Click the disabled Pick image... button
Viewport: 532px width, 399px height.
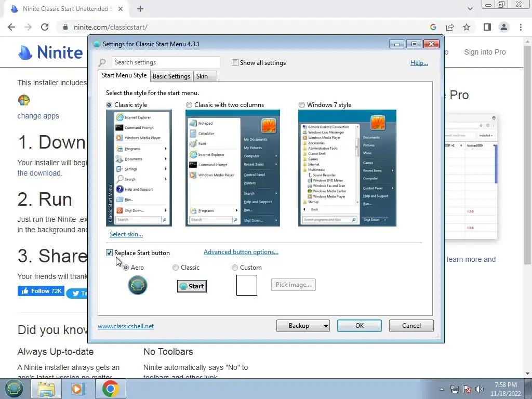[x=294, y=285]
